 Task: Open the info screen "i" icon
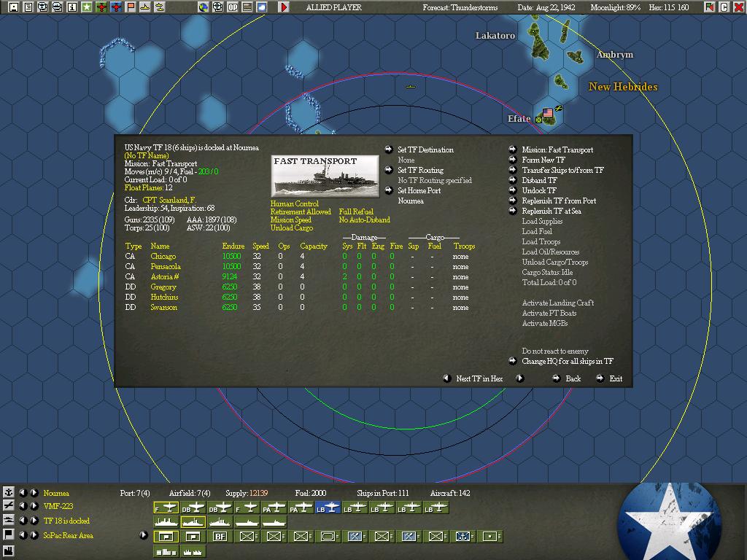[x=72, y=7]
